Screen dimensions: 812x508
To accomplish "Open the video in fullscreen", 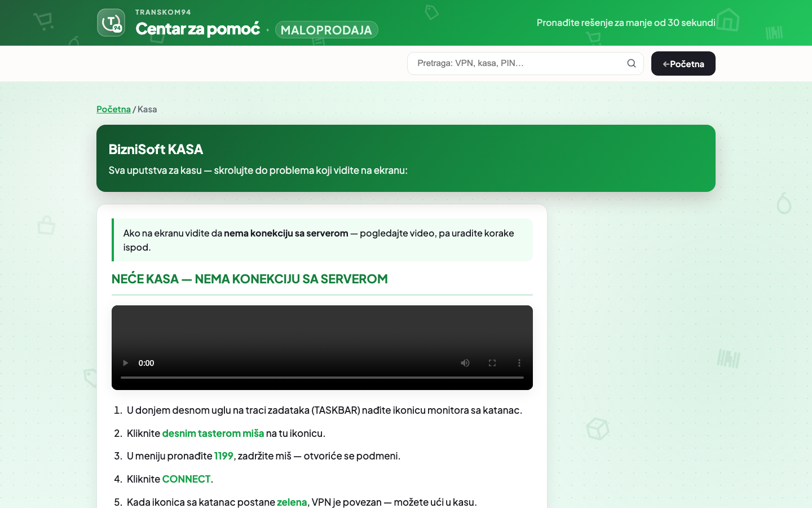I will [x=492, y=363].
